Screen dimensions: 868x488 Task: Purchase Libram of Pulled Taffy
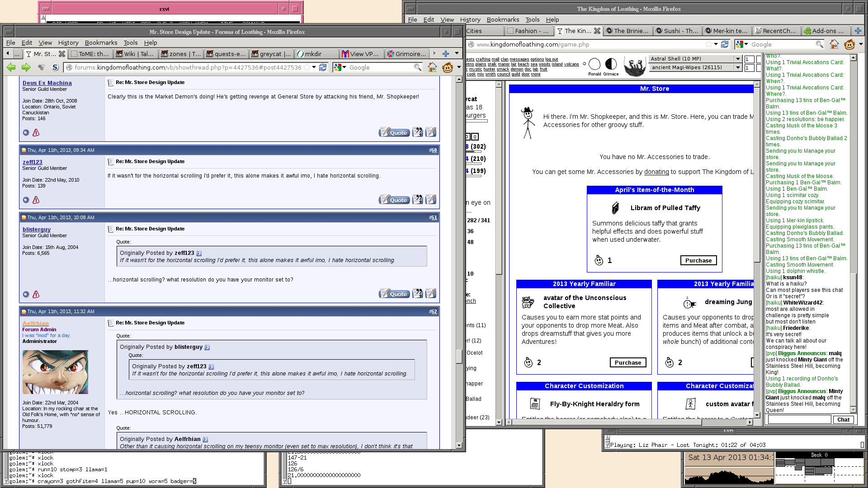click(698, 260)
